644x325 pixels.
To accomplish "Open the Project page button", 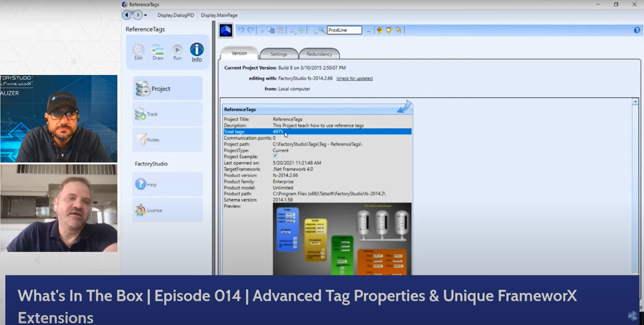I will [x=168, y=89].
